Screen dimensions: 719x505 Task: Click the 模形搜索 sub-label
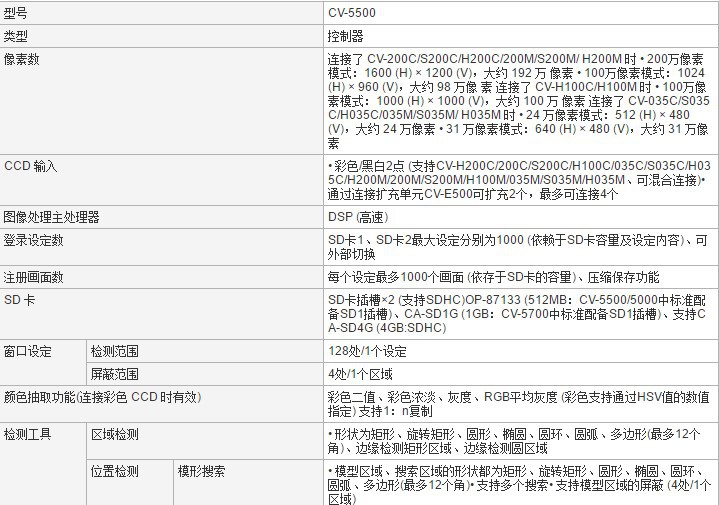(x=201, y=471)
